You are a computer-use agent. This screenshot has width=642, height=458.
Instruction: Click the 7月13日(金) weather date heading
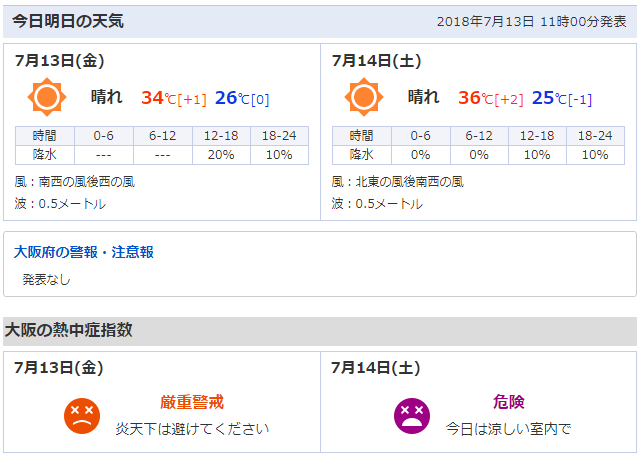(x=59, y=61)
